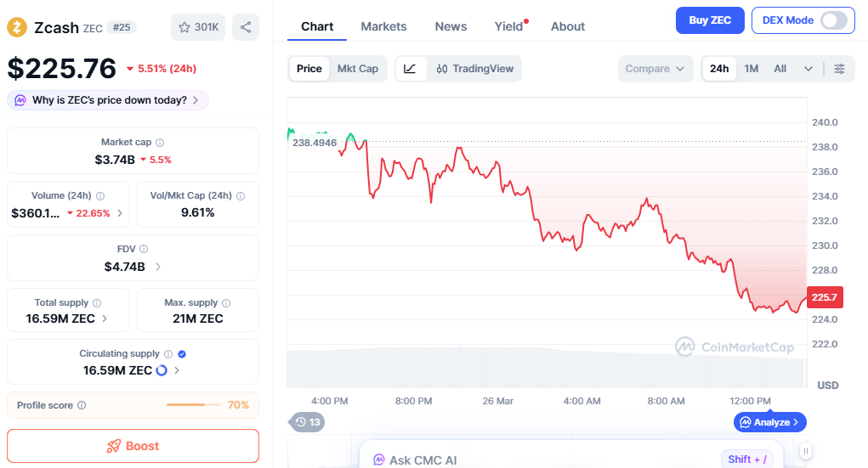Click the chart pause handle icon
Screen dimensions: 868x468
pyautogui.click(x=805, y=451)
